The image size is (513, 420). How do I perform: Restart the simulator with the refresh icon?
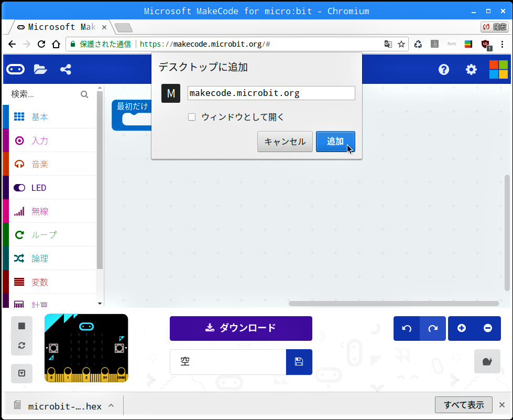[21, 346]
